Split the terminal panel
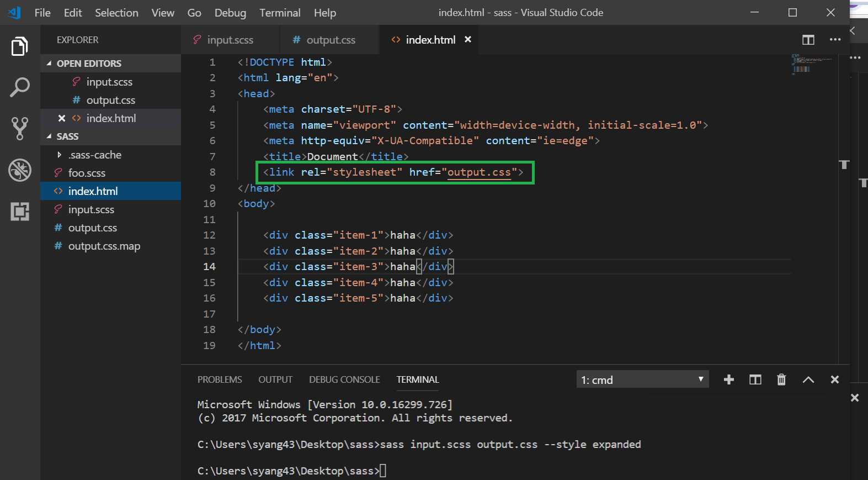 755,379
